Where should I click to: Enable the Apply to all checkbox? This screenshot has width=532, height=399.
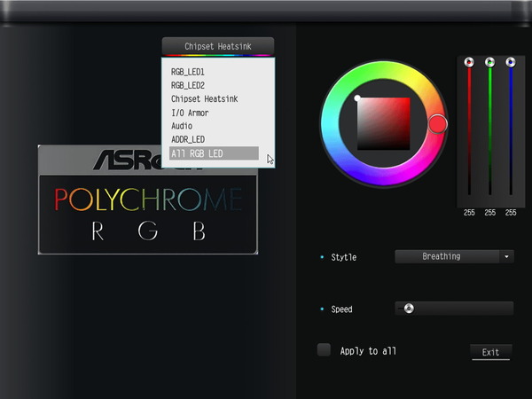pos(325,350)
